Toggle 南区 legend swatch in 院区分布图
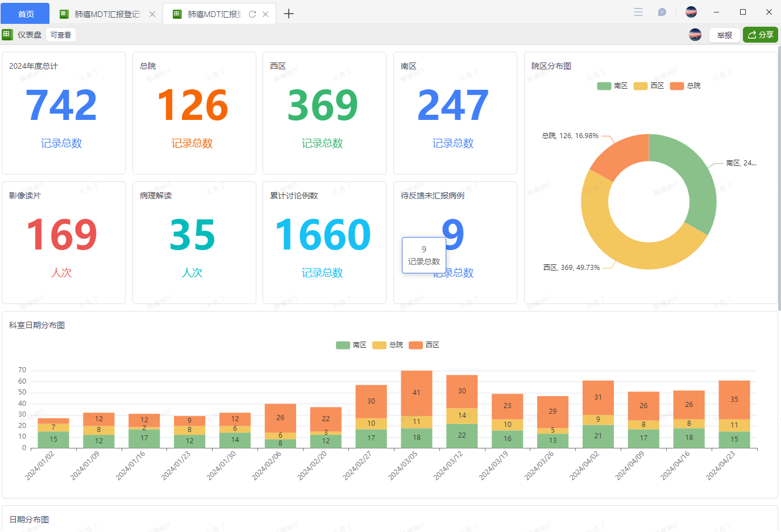Viewport: 781px width, 532px height. pos(604,86)
